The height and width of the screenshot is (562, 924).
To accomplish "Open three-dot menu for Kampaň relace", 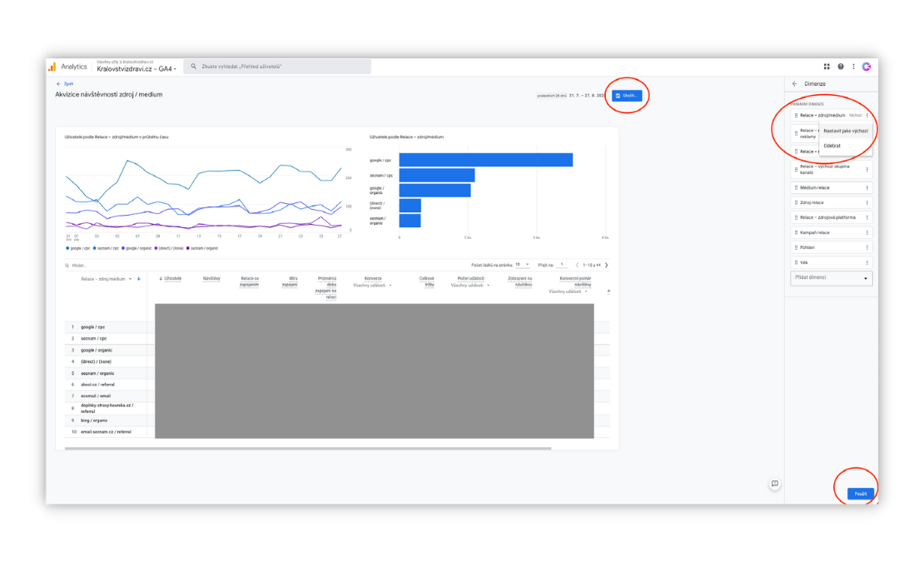I will tap(867, 232).
